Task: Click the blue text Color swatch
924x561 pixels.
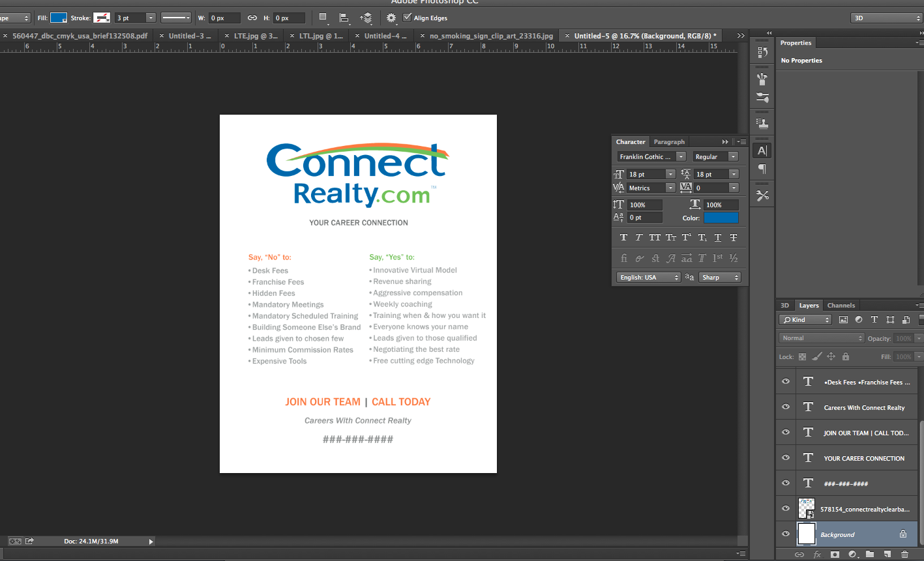Action: pos(721,218)
